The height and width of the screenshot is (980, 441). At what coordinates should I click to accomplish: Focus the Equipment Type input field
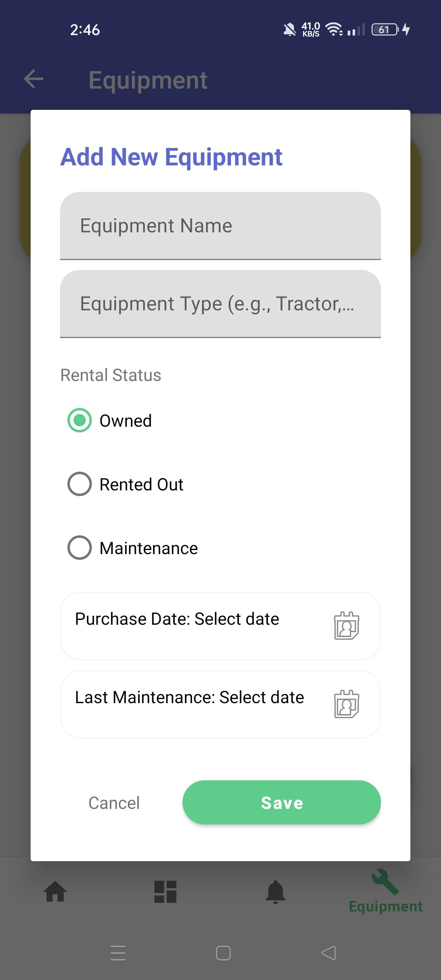tap(220, 304)
